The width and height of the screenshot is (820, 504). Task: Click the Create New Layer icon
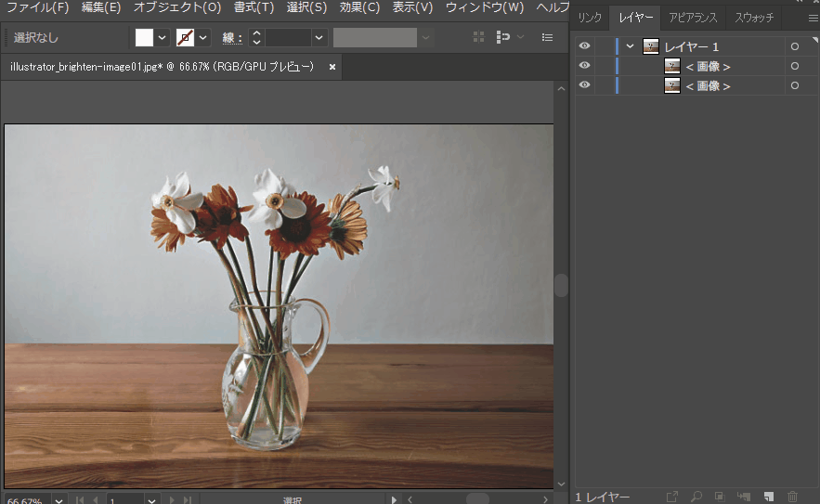tap(768, 498)
